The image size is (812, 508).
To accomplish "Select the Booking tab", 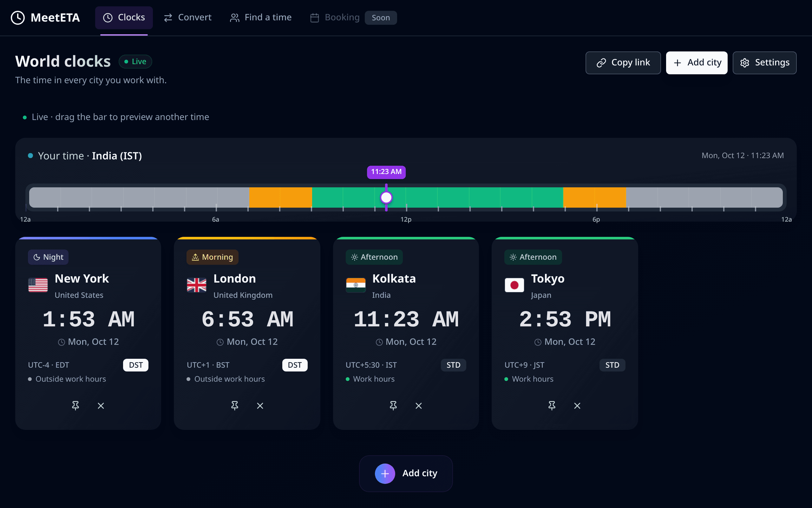I will tap(335, 17).
